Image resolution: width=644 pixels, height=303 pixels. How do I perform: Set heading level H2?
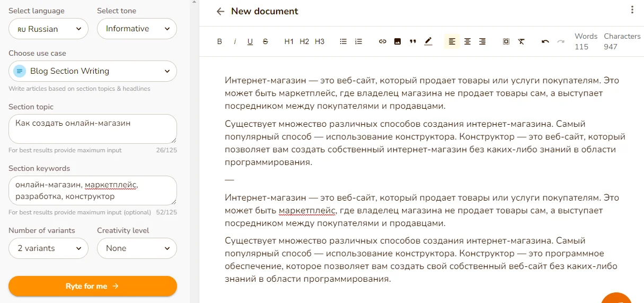tap(304, 41)
